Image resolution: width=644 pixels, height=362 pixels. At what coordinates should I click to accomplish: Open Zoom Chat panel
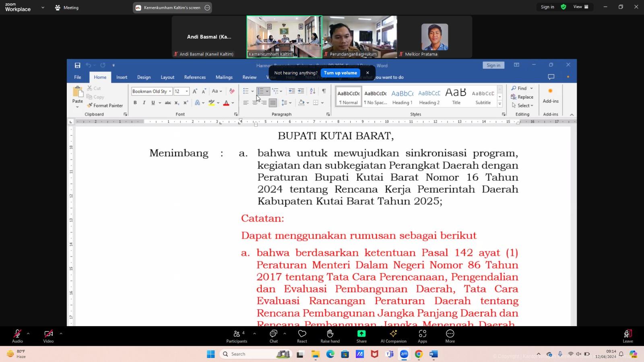[x=274, y=336]
